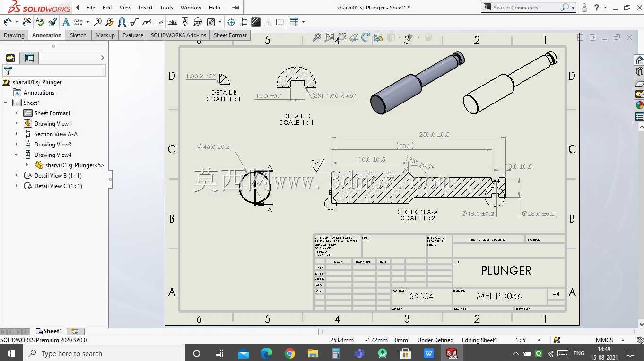Open the Linear Note Pattern dropdown arrow
Screen dimensions: 644x361
click(87, 22)
